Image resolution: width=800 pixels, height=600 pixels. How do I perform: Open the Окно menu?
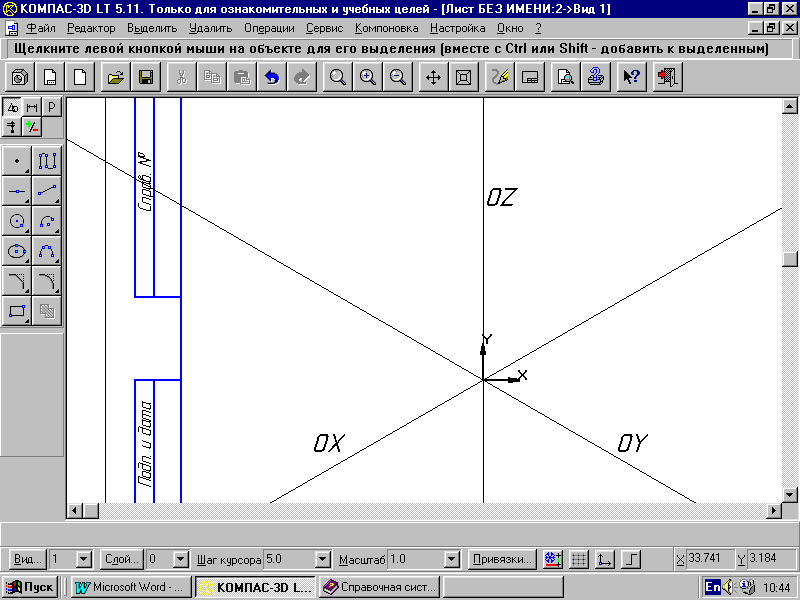point(510,28)
